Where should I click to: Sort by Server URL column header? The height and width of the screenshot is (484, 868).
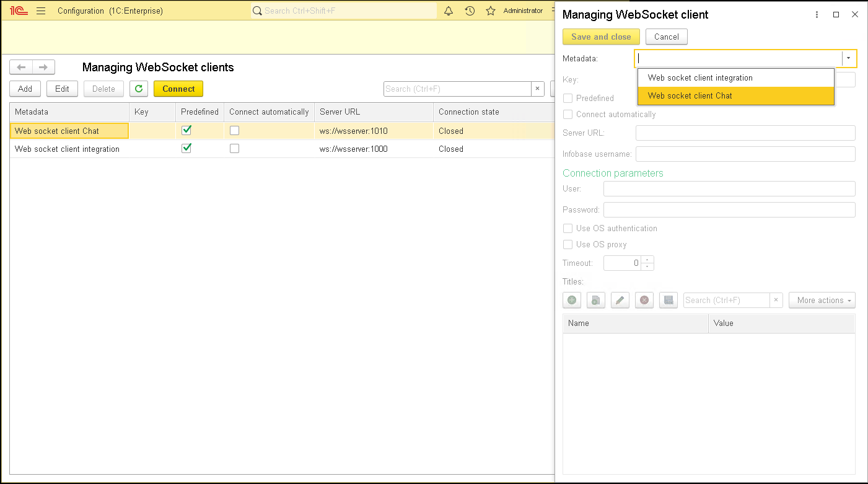(x=374, y=112)
